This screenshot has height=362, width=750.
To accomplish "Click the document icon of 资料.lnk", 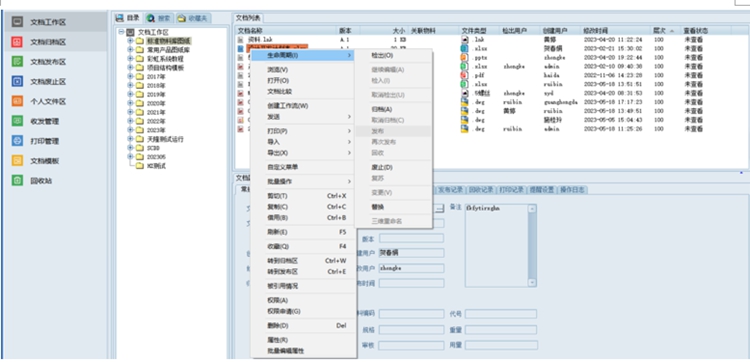I will coord(241,40).
